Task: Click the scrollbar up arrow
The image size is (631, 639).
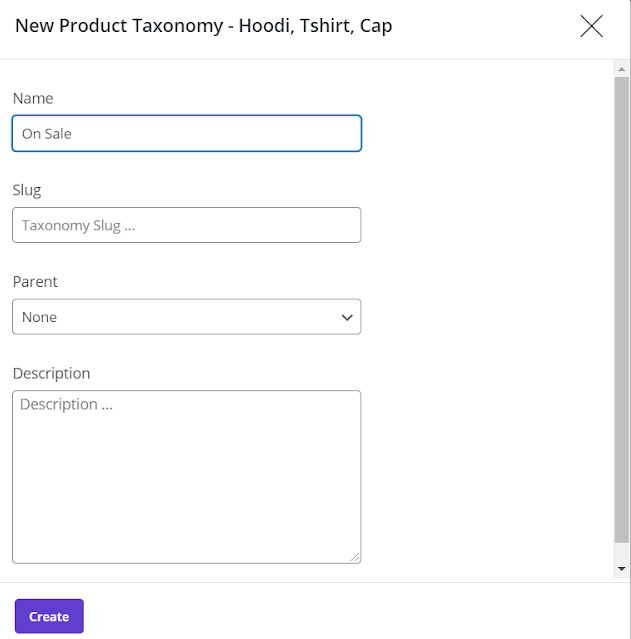Action: point(621,69)
